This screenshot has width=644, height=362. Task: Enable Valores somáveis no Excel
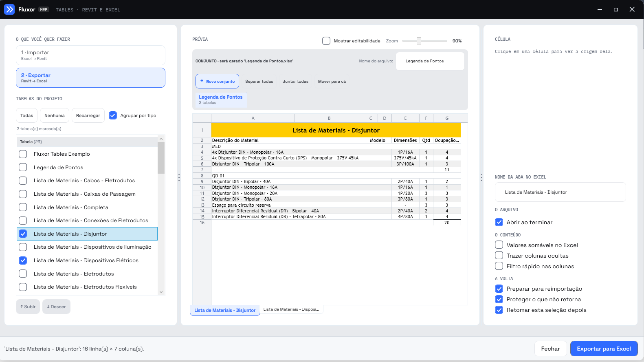499,245
